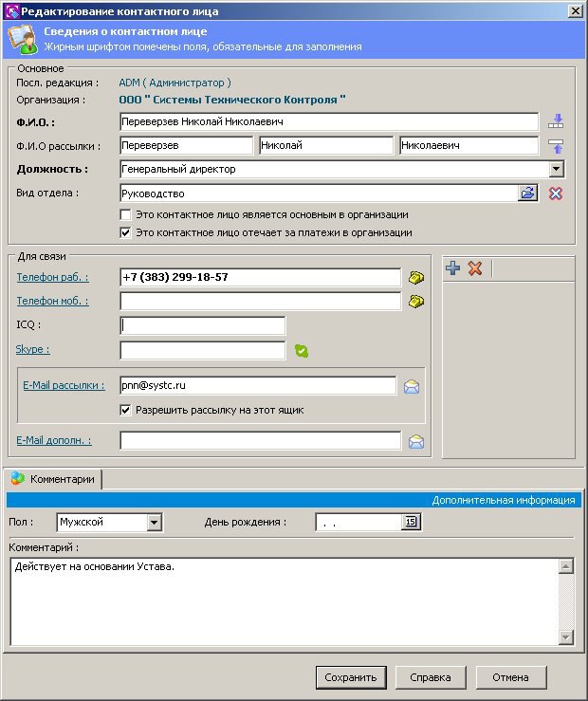Click the comment box scroll down arrow
Screen dimensions: 588x701
[566, 636]
